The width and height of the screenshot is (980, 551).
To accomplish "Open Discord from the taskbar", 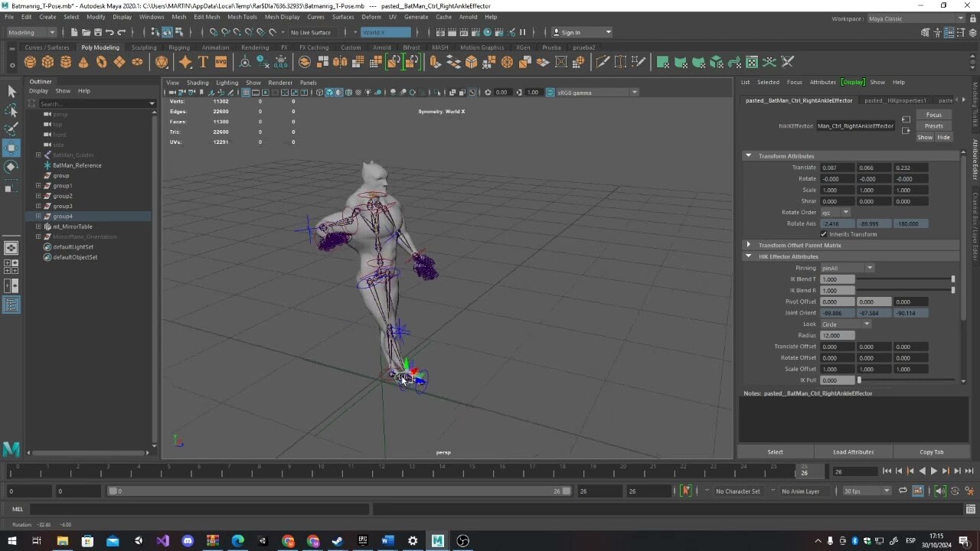I will tap(188, 541).
